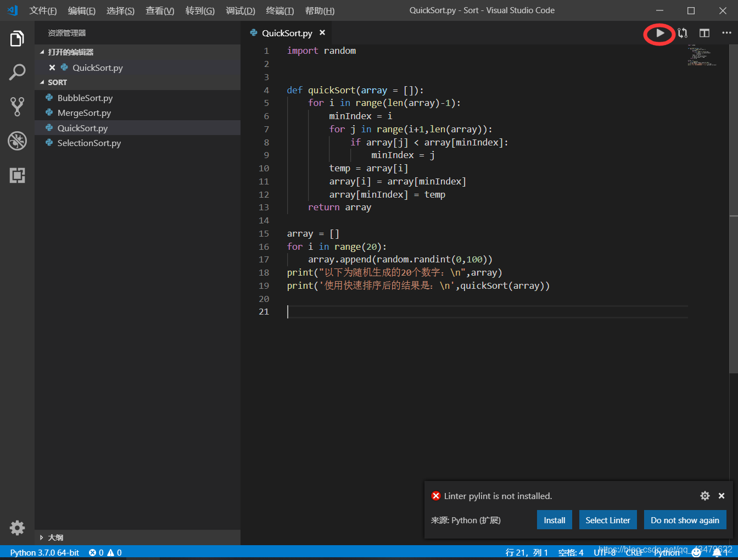Click the synchronize changes icon next to Run
The image size is (738, 560).
coord(682,33)
